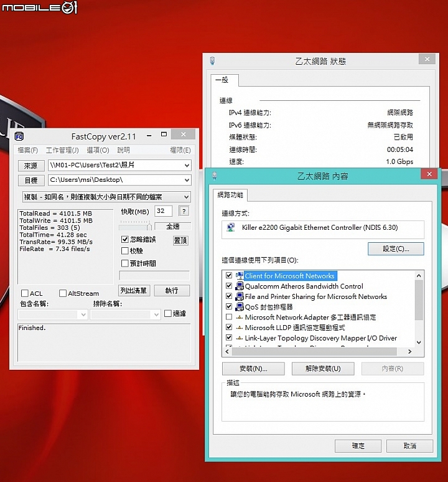
Task: Click the Microsoft Network Adapter multiplexor protocol icon
Action: 239,317
